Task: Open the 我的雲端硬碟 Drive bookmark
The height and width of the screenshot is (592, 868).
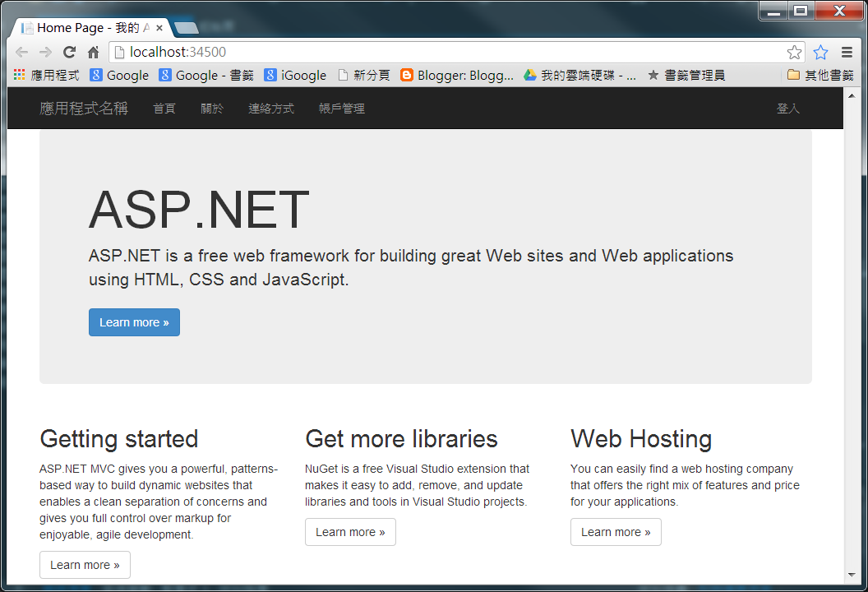Action: tap(579, 75)
